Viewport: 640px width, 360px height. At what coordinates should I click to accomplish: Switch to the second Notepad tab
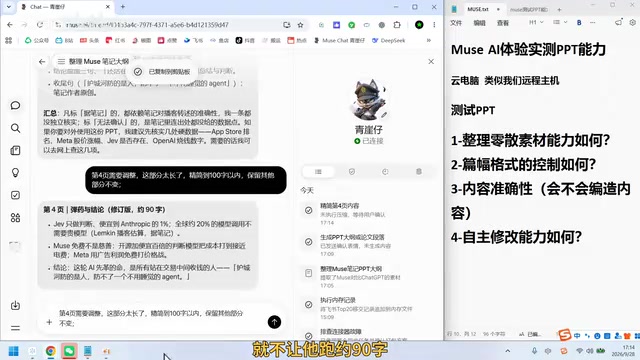pos(529,9)
